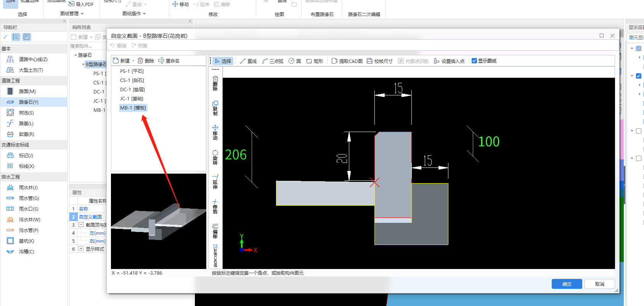
Task: Confirm with the 确定 button
Action: click(x=567, y=284)
